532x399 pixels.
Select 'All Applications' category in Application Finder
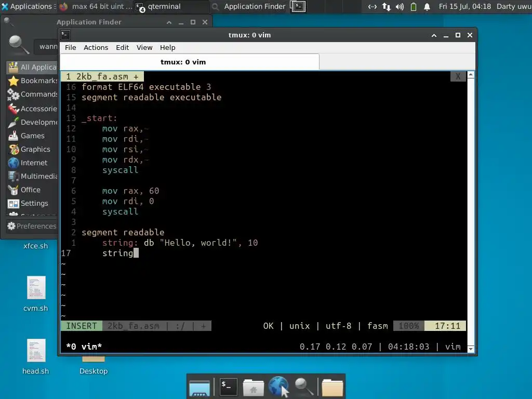pyautogui.click(x=32, y=67)
